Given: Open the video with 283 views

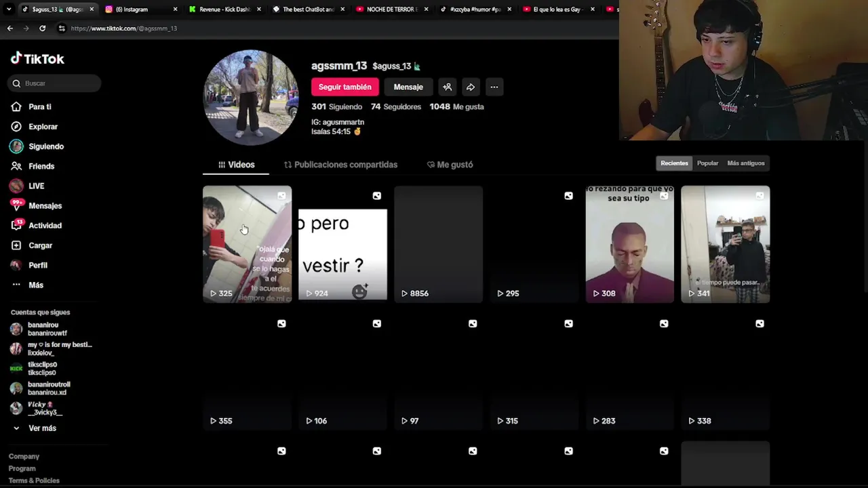Looking at the screenshot, I should pos(630,371).
